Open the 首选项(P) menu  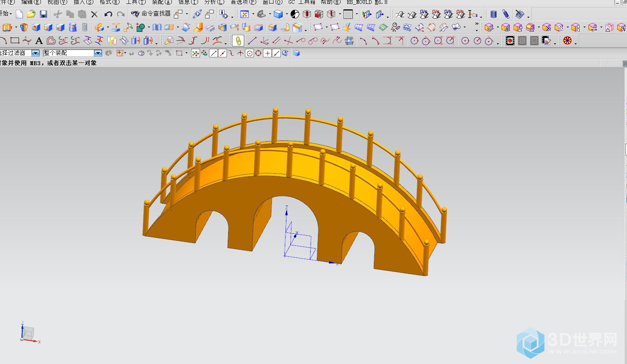[x=243, y=2]
